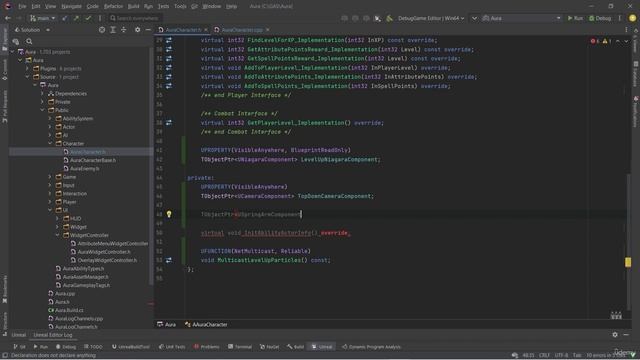Screen dimensions: 640x360
Task: Collapse the Source folder in tree
Action: [x=28, y=77]
